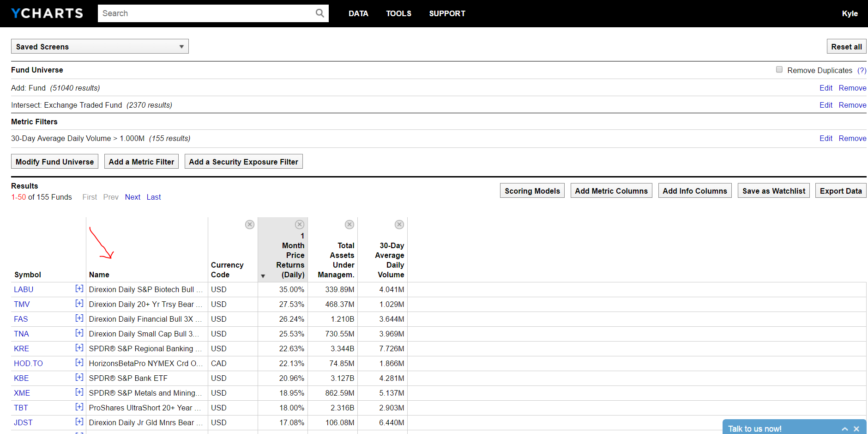Remove the Exchange Traded Fund intersect row

[x=852, y=105]
